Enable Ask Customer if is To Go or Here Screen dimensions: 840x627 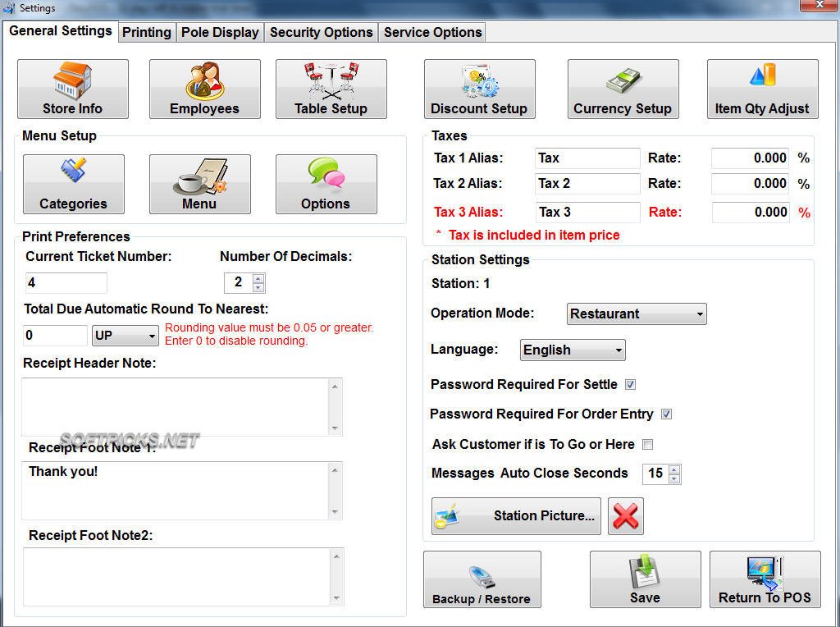(647, 444)
